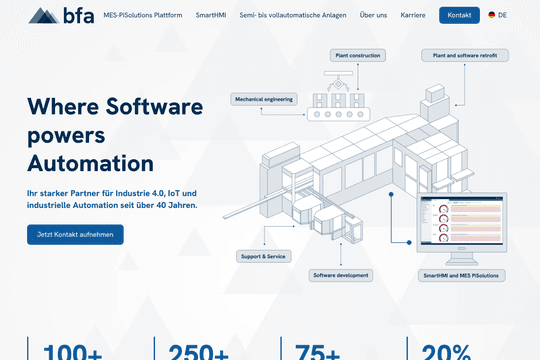The image size is (540, 360).
Task: Click the monitor dashboard illustration
Action: coord(461,229)
